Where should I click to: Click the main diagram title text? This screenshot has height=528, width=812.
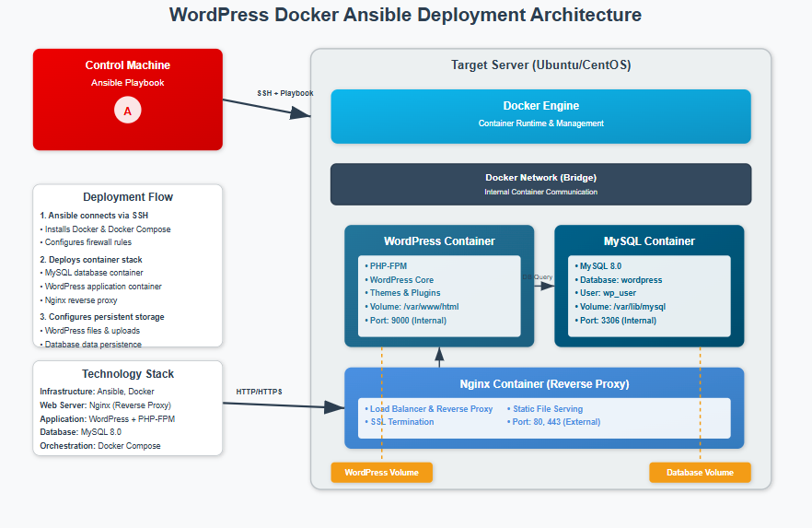pos(406,16)
